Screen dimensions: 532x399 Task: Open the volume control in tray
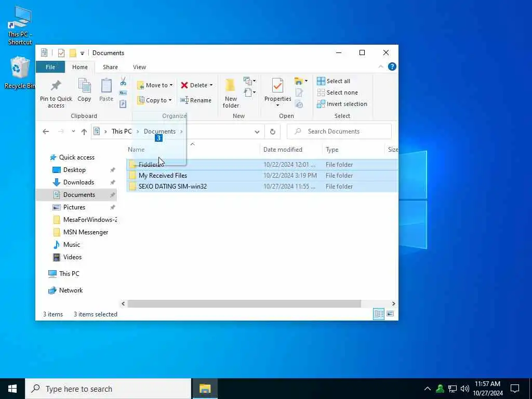point(465,389)
